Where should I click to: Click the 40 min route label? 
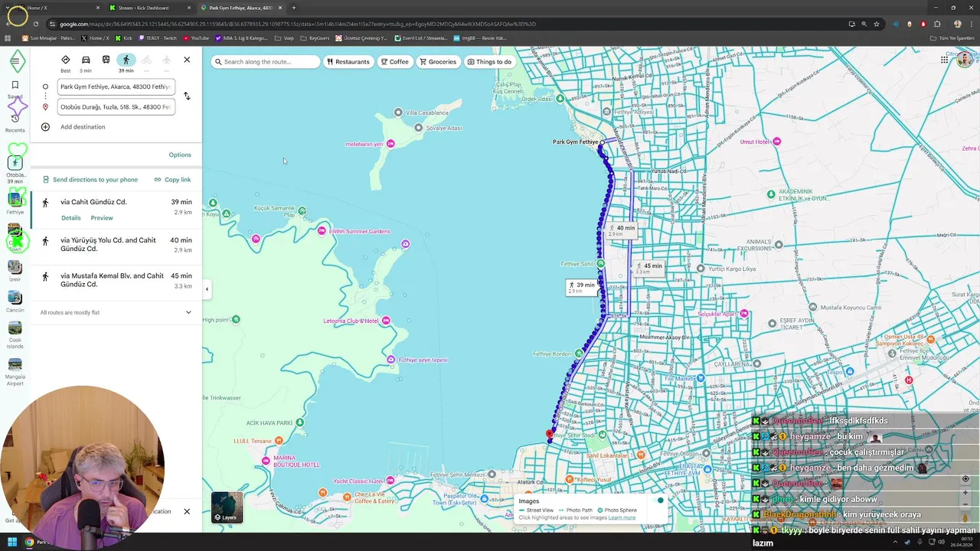pyautogui.click(x=622, y=229)
